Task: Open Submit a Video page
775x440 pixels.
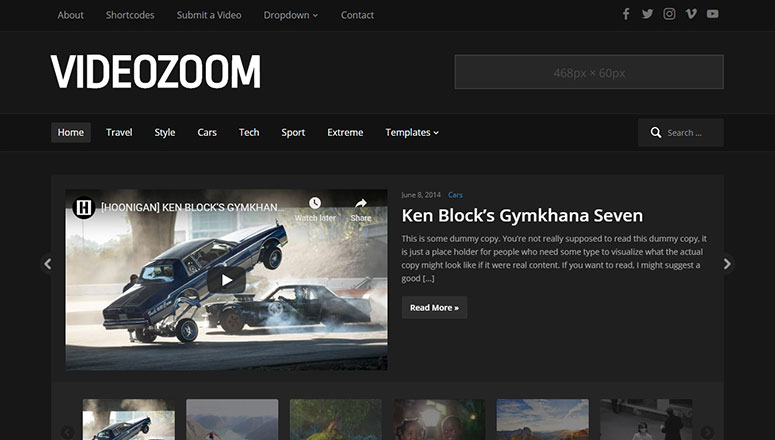Action: 209,15
